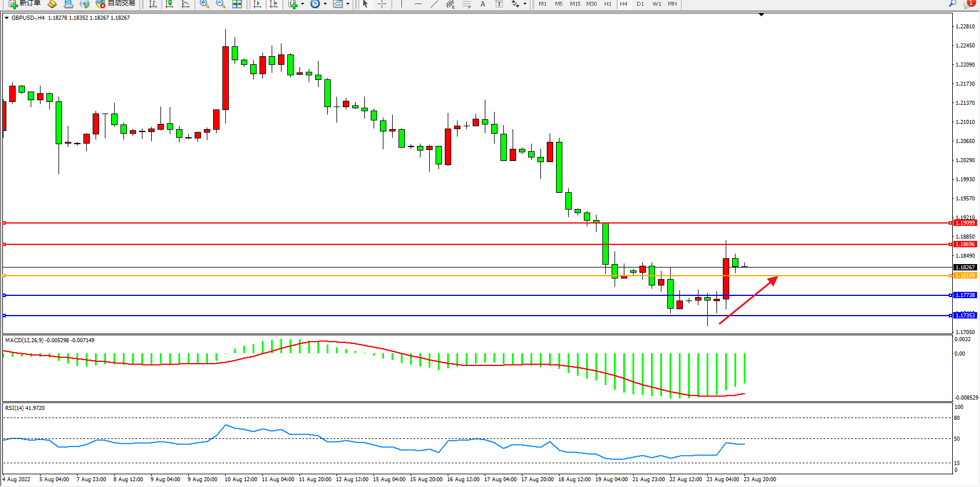Click the chart shift triangle marker
Viewport: 980px width, 487px height.
click(761, 15)
